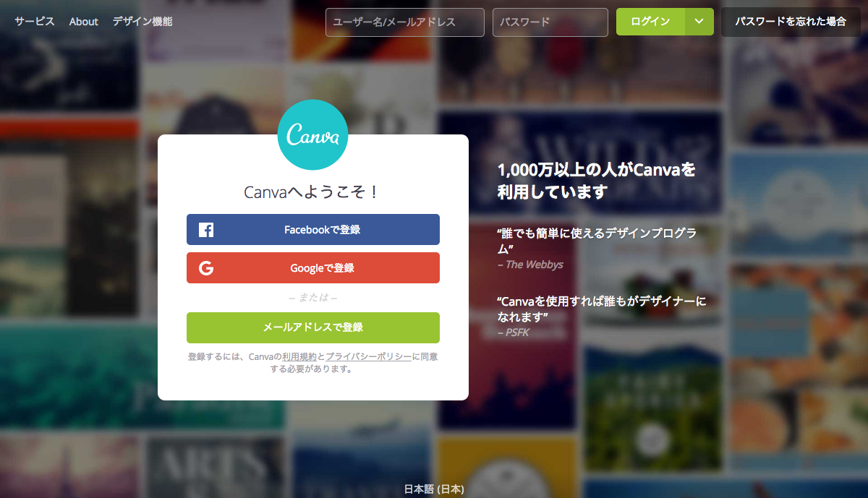868x498 pixels.
Task: Click パスワードを忘れた場合 button
Action: (791, 22)
